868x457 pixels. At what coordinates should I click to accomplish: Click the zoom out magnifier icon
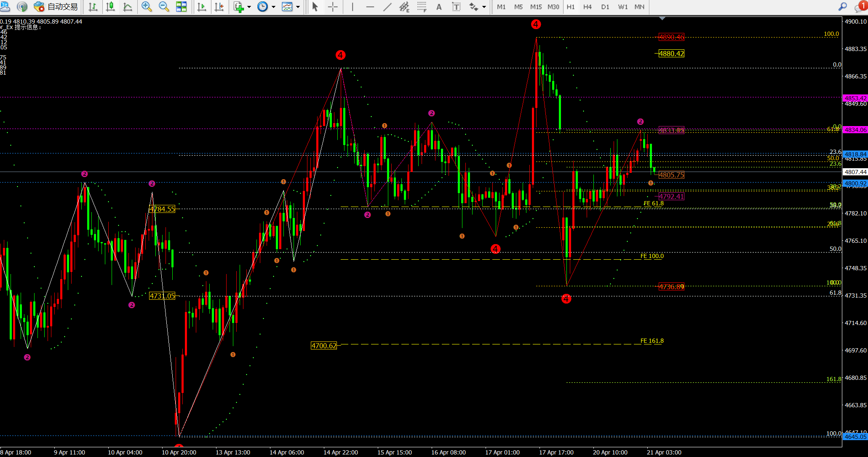(163, 7)
